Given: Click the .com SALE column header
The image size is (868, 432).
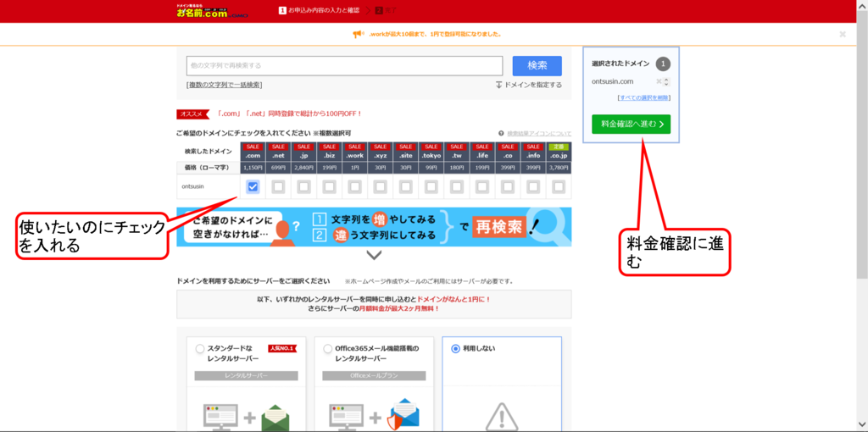Looking at the screenshot, I should (253, 152).
